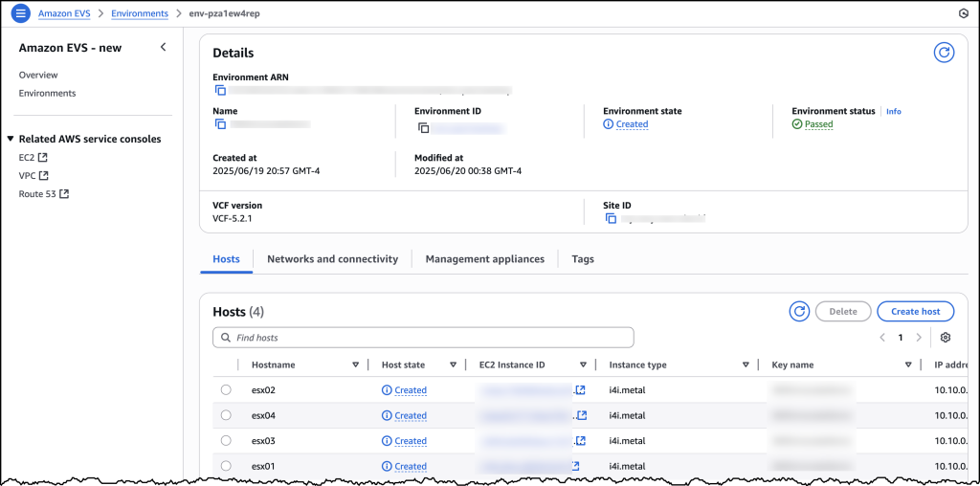Collapse Related AWS service consoles section
This screenshot has height=486, width=980.
click(11, 140)
